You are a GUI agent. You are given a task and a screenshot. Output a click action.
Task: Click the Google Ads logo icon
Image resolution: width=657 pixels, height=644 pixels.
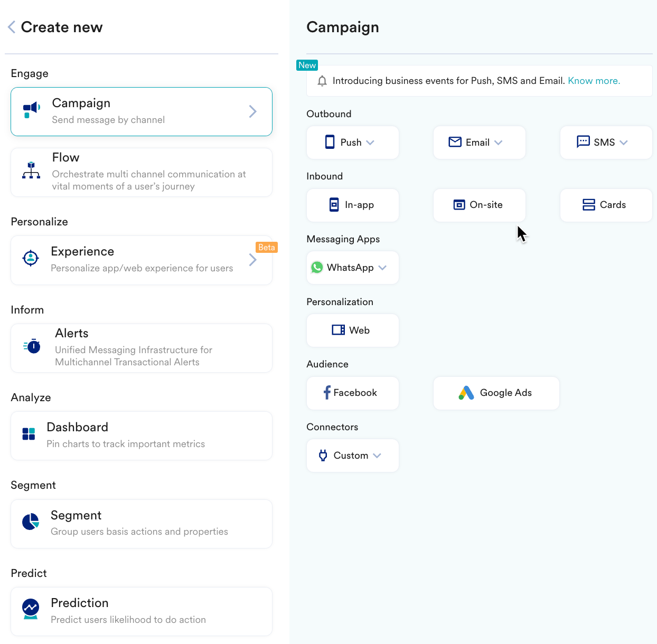click(466, 393)
